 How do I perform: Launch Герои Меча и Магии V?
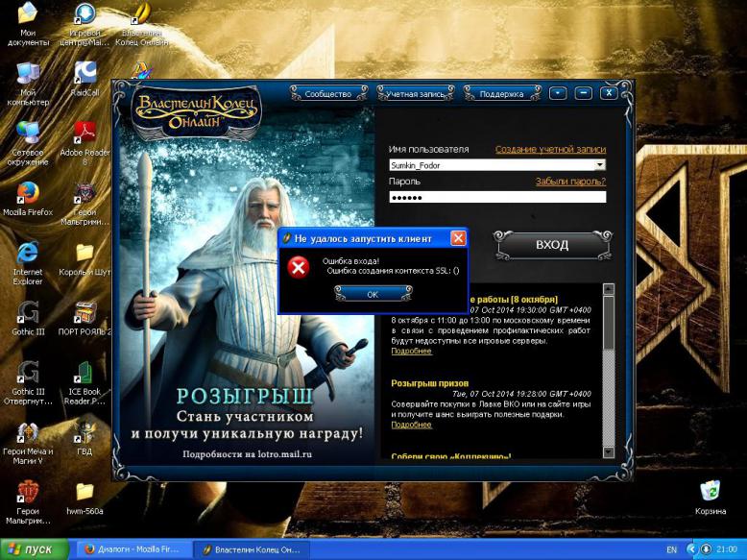click(28, 443)
